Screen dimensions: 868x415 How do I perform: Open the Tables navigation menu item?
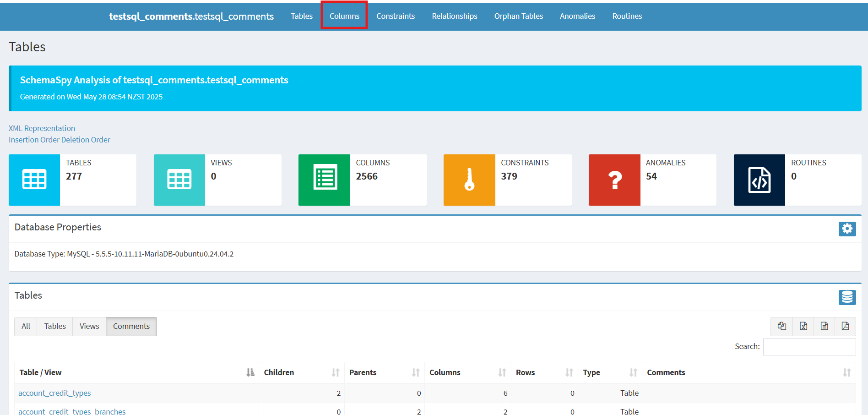point(302,16)
